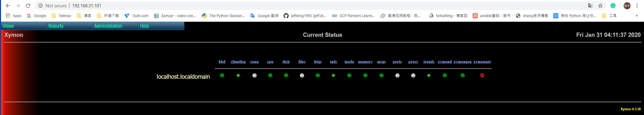Open the white ports status icon
Screen dimensions: 644x115
coord(397,75)
